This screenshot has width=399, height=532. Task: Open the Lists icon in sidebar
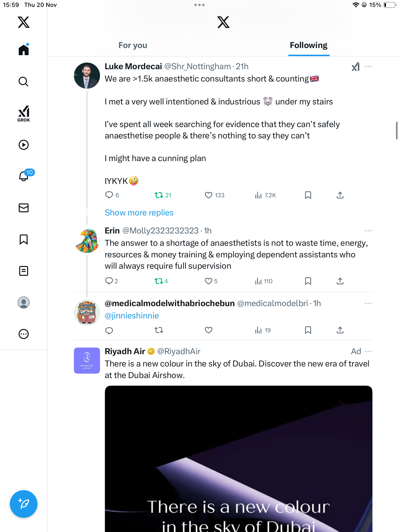[x=24, y=271]
